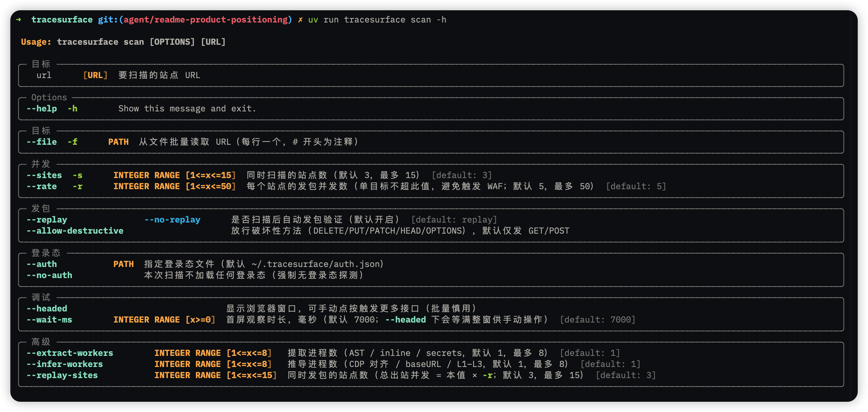Click the orange '[URL]' metavar in the url row

point(95,75)
